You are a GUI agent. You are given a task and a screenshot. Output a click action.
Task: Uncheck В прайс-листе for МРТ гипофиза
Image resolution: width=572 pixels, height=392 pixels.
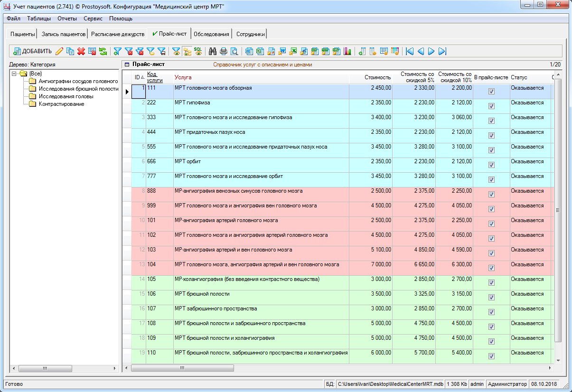pyautogui.click(x=491, y=106)
